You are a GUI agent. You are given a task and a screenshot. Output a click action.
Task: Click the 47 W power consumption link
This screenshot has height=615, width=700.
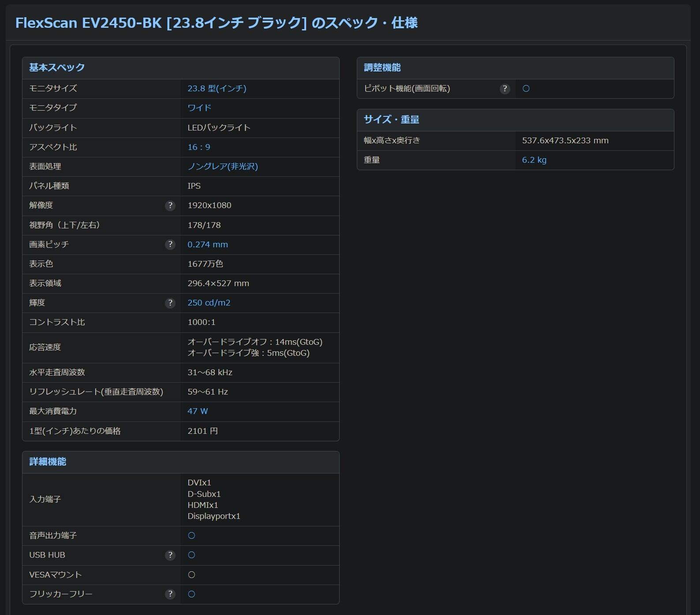pos(198,411)
